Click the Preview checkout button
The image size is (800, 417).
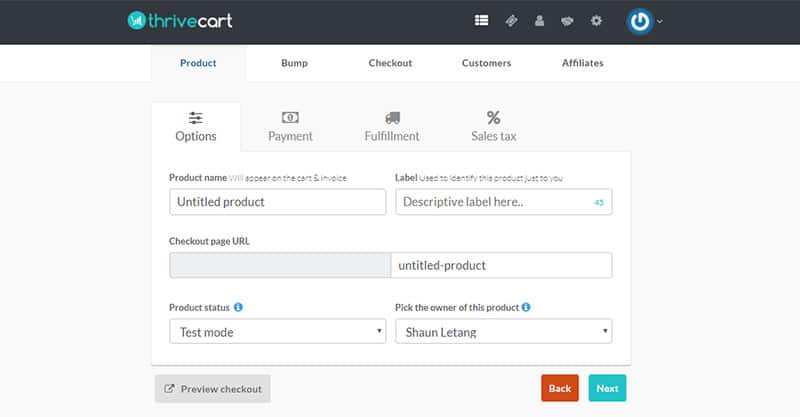click(213, 389)
